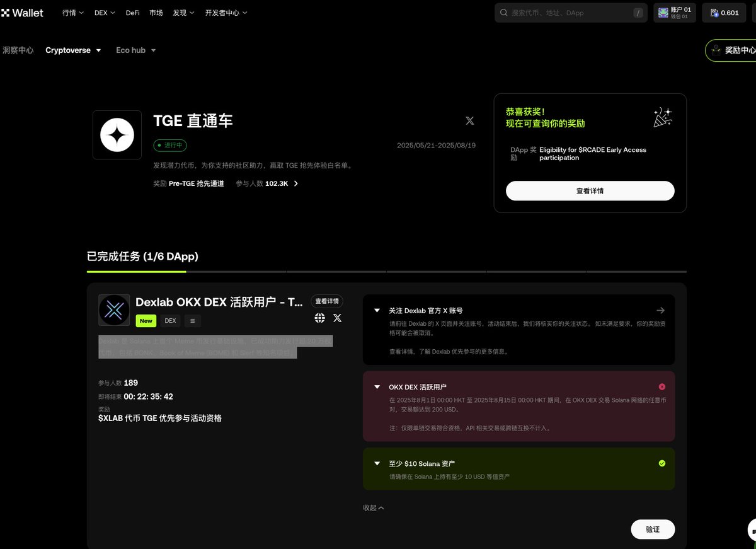
Task: Open the gas fee 0.601 indicator icon
Action: 715,13
